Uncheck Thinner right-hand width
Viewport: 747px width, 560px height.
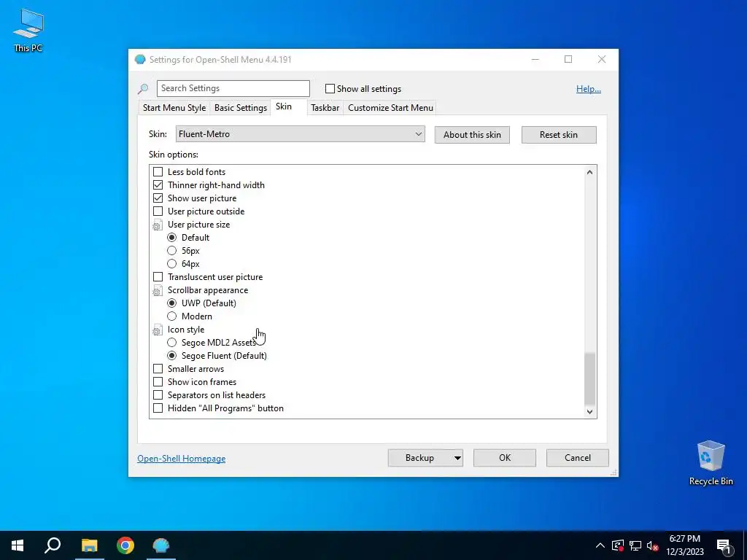pos(158,184)
